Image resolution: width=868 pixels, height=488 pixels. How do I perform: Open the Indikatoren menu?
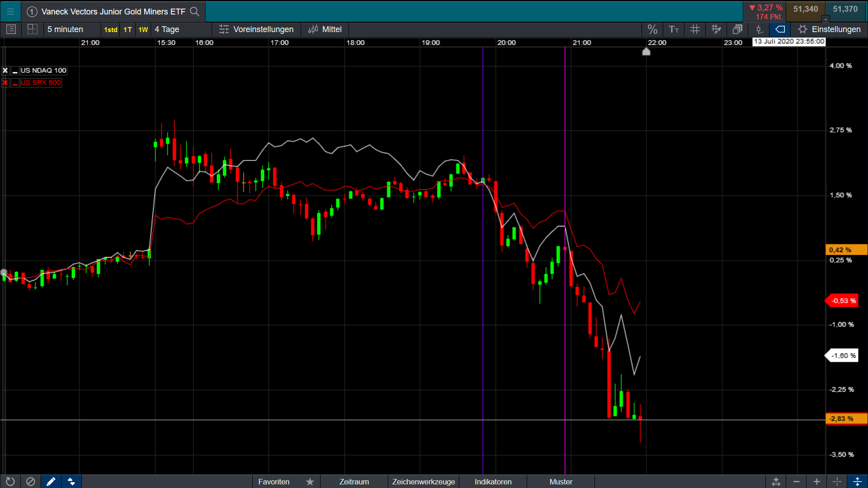click(x=493, y=482)
